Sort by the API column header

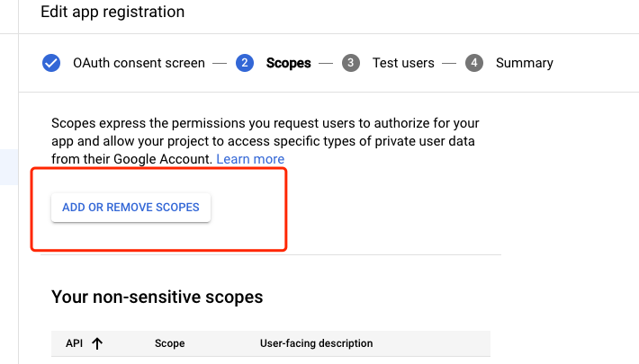pos(74,343)
